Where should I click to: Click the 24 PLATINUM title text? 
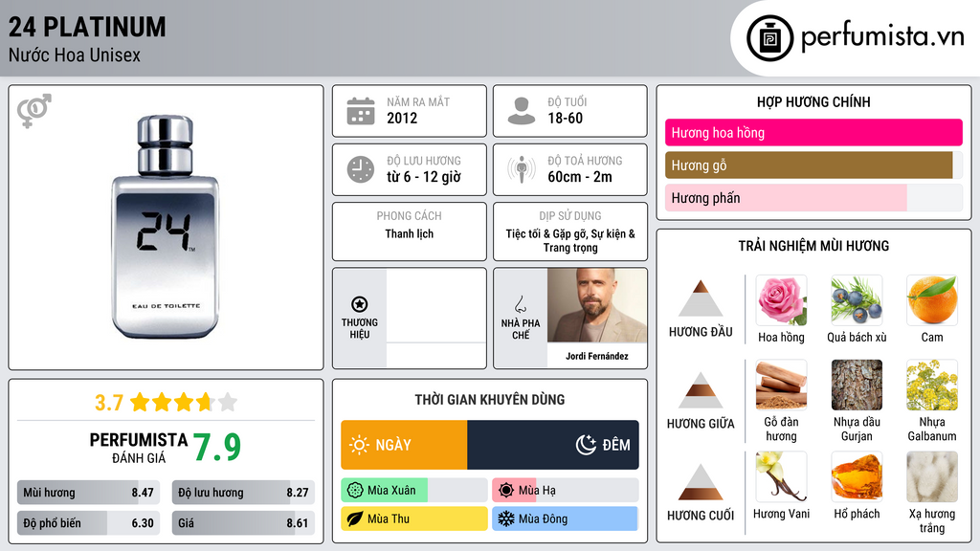point(87,27)
